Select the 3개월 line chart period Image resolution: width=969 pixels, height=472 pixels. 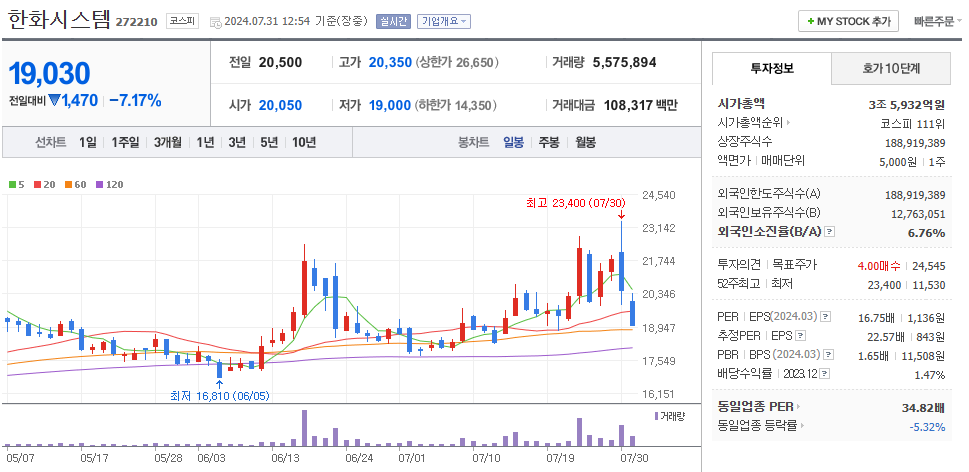pos(168,142)
